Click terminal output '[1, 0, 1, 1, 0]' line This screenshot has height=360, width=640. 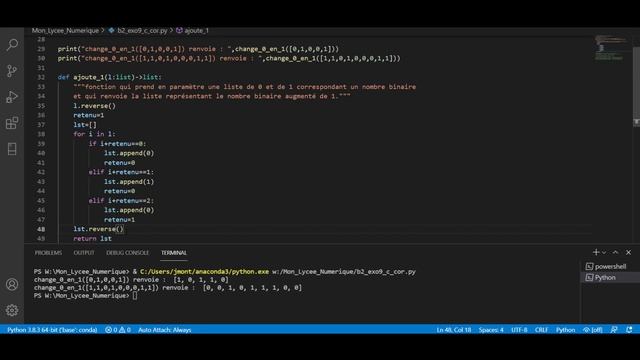(x=131, y=280)
